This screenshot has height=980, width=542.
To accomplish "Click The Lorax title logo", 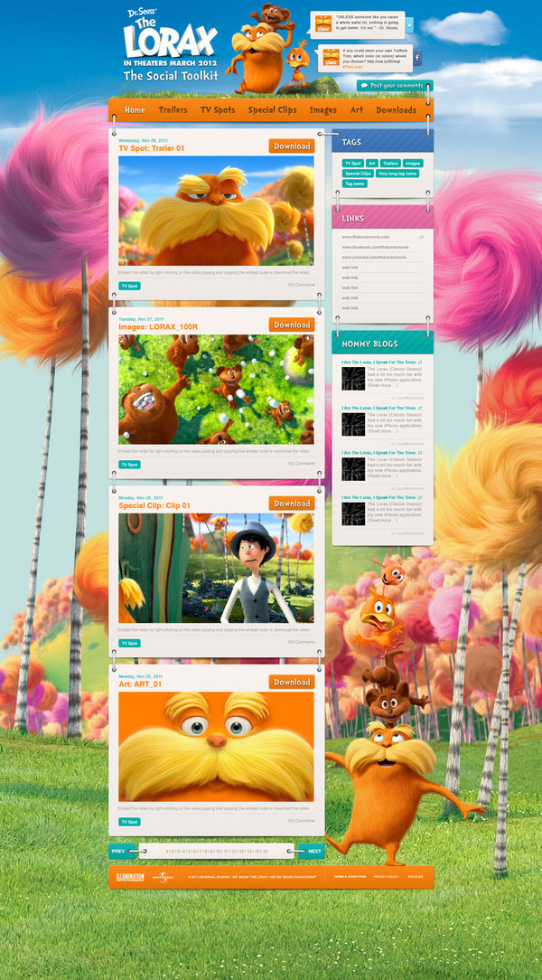I will (x=171, y=33).
